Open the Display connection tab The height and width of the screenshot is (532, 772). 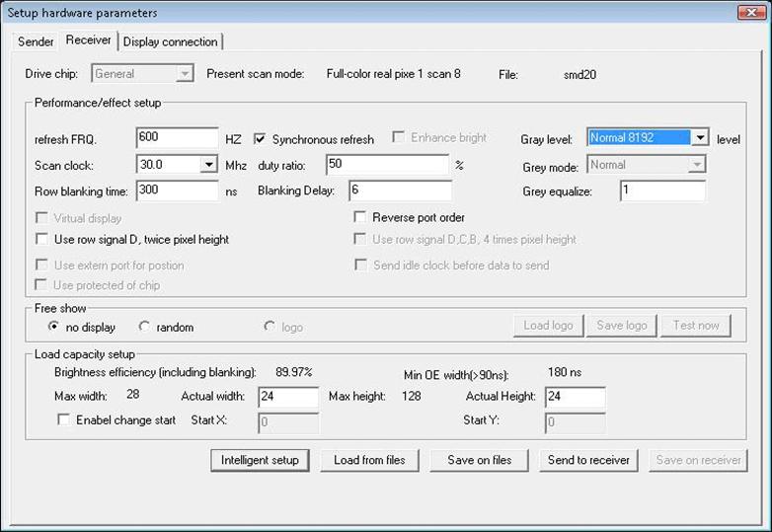(x=171, y=41)
